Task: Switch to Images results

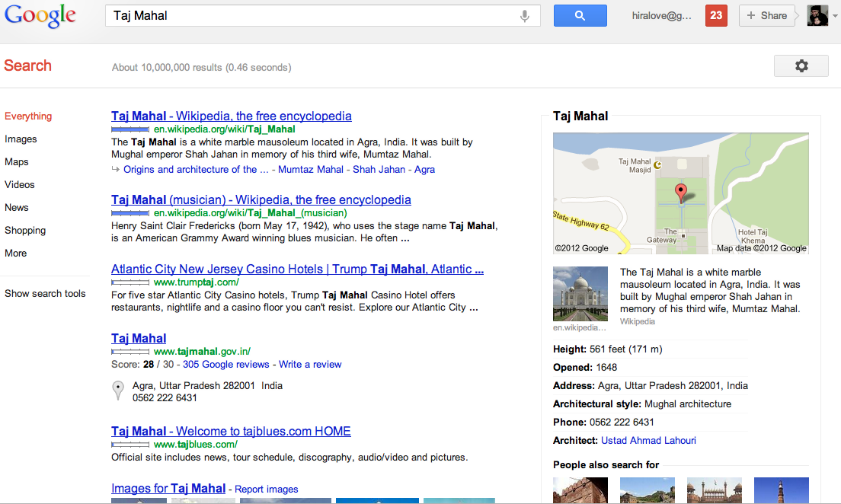Action: (x=21, y=139)
